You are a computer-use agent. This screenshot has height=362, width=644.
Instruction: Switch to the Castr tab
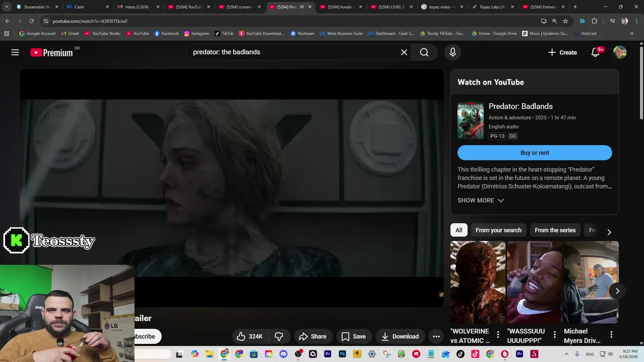click(x=88, y=7)
